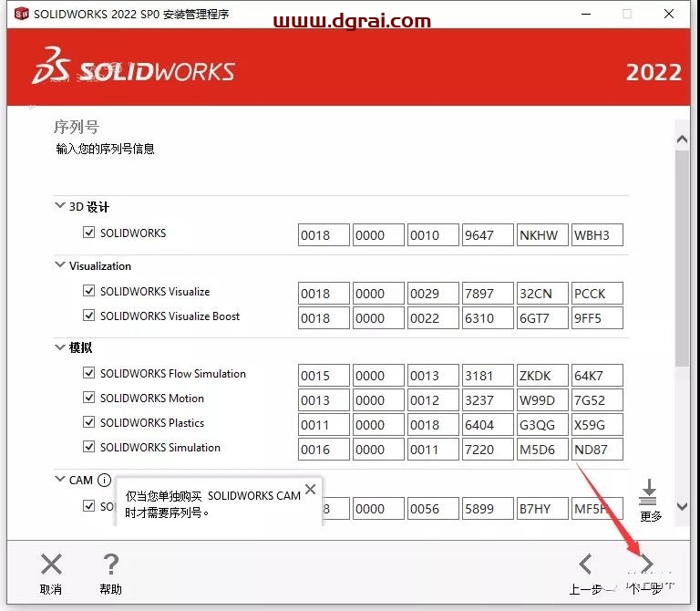Click Visualize Boost field 6GT7

click(542, 318)
